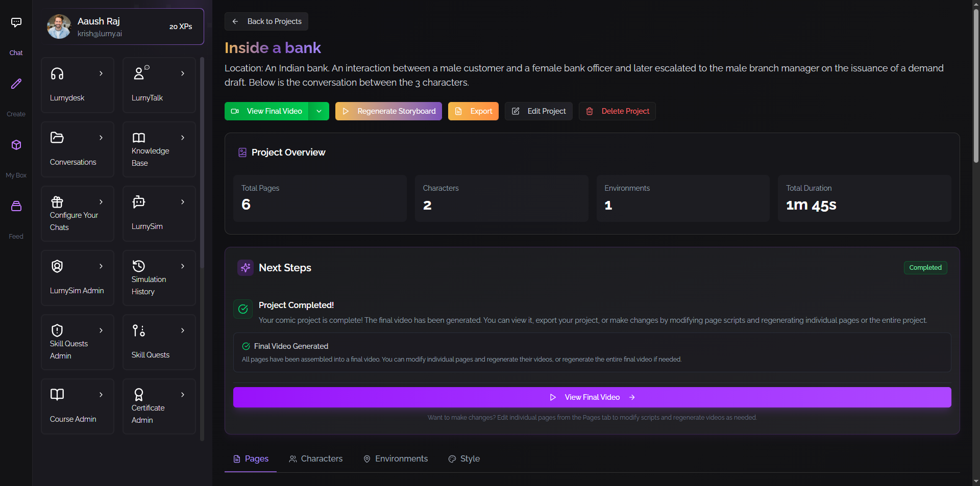Open the Feed icon in left rail
Image resolution: width=980 pixels, height=486 pixels.
pyautogui.click(x=16, y=206)
